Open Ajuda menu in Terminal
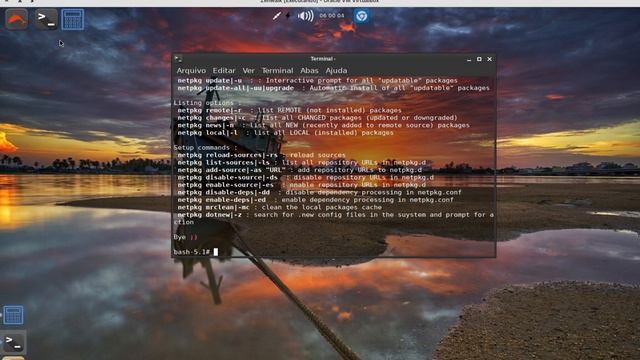The image size is (640, 360). (x=336, y=71)
